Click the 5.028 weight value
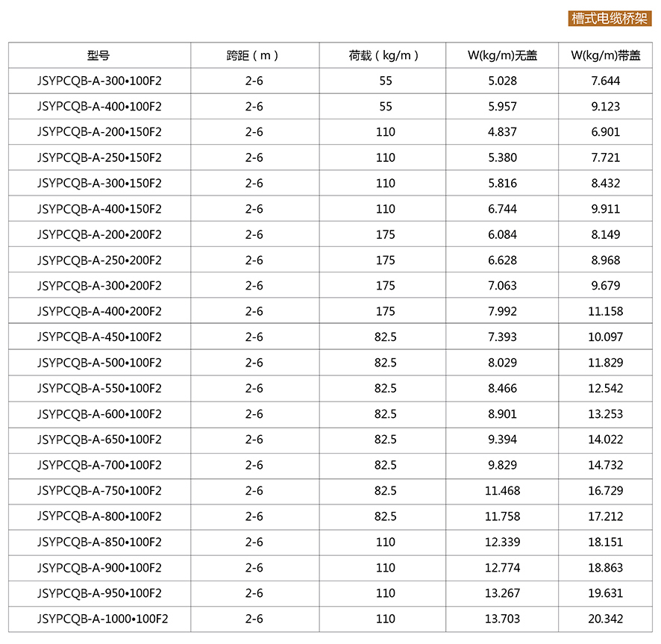This screenshot has height=644, width=661. [x=502, y=81]
